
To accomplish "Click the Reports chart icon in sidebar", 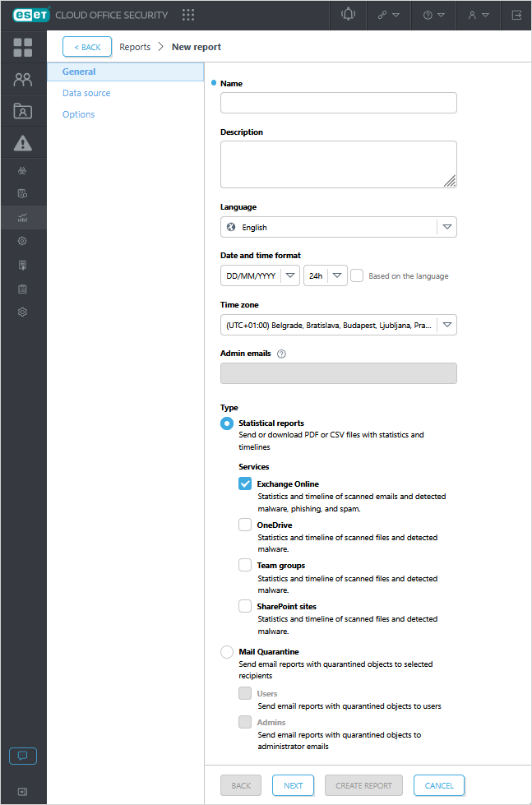I will pos(23,218).
